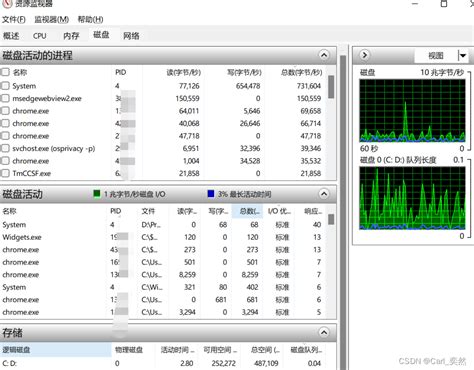
Task: Open the 网络 tab
Action: click(131, 36)
